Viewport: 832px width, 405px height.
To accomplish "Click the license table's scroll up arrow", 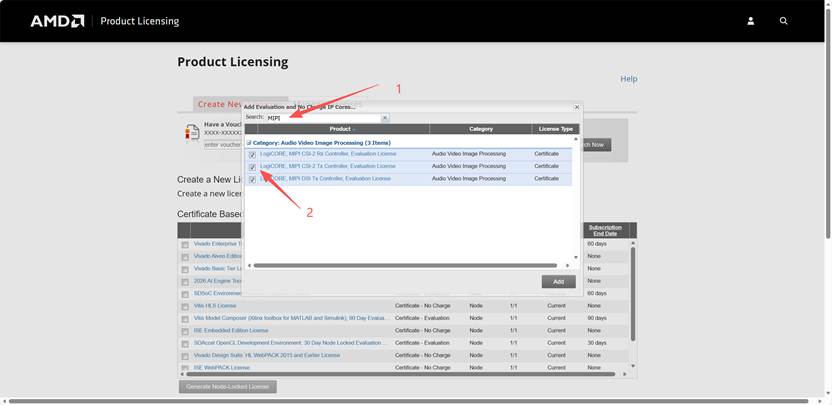I will pyautogui.click(x=632, y=243).
